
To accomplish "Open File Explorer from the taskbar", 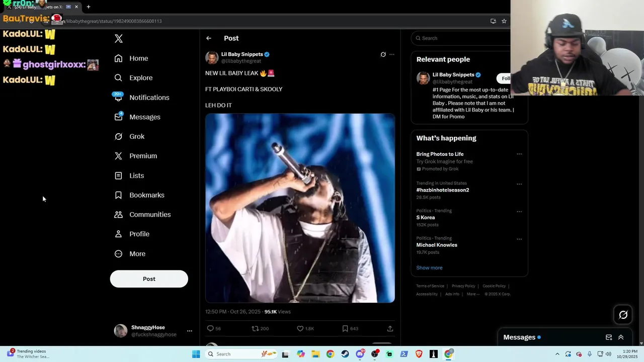I will tap(315, 354).
